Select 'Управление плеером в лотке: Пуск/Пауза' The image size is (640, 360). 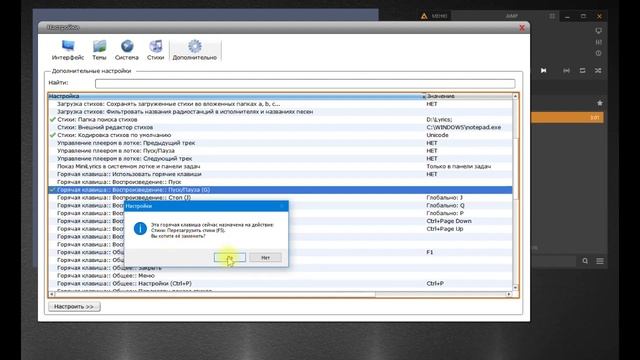280,151
